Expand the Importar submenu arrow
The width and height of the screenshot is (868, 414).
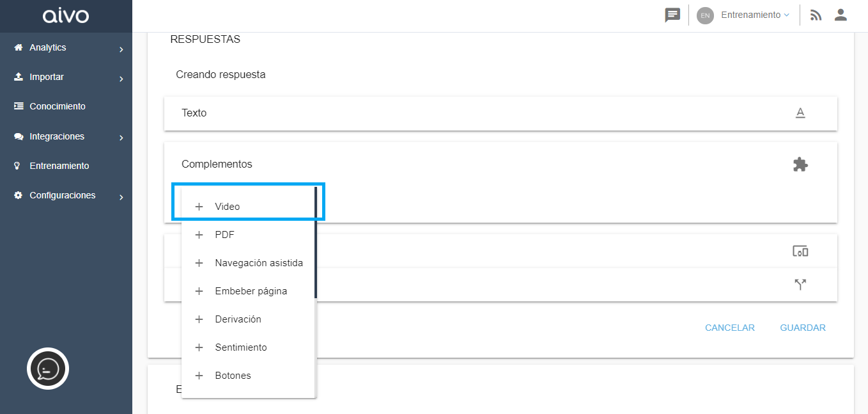(x=121, y=79)
